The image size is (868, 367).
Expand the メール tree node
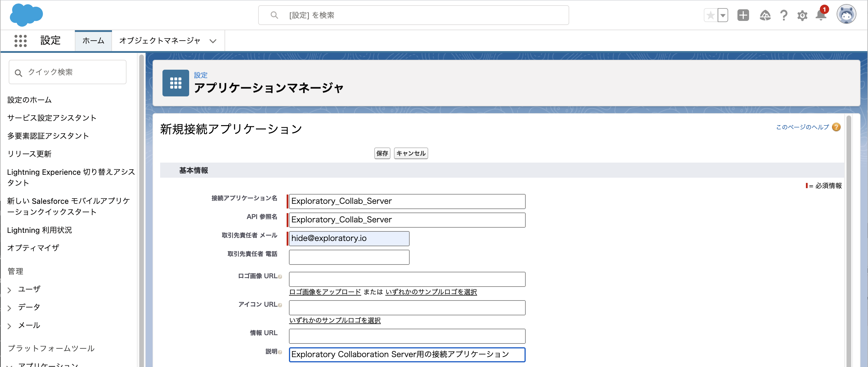[x=10, y=326]
